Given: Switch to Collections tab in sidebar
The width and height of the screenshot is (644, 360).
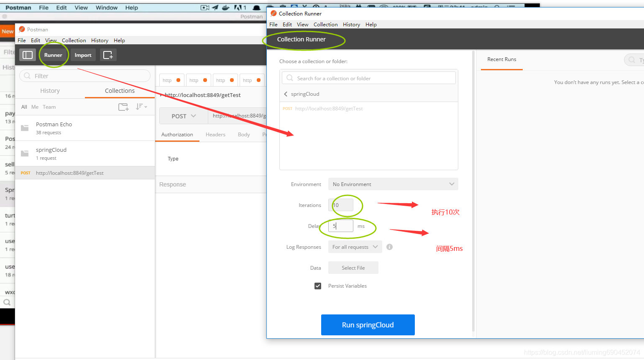Looking at the screenshot, I should (120, 91).
